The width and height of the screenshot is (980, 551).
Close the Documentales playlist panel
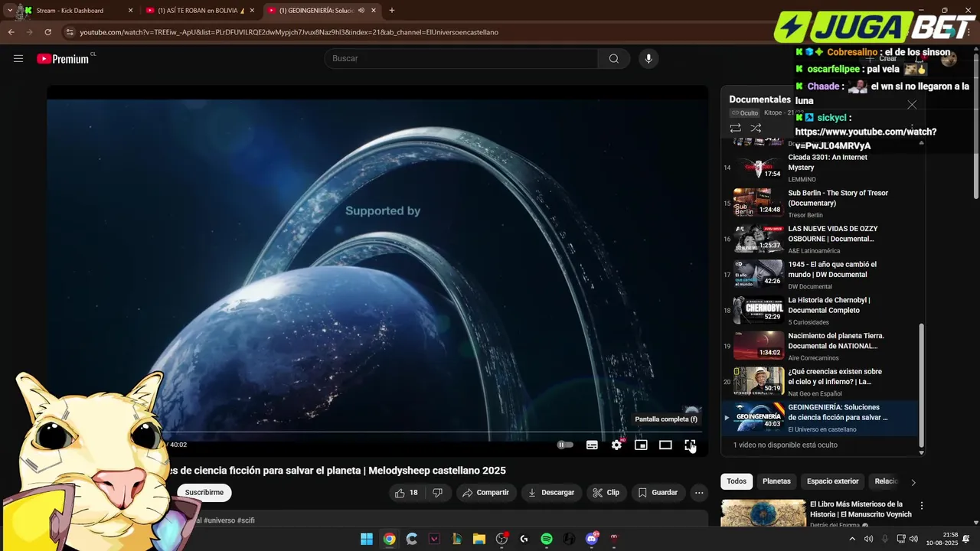(912, 105)
